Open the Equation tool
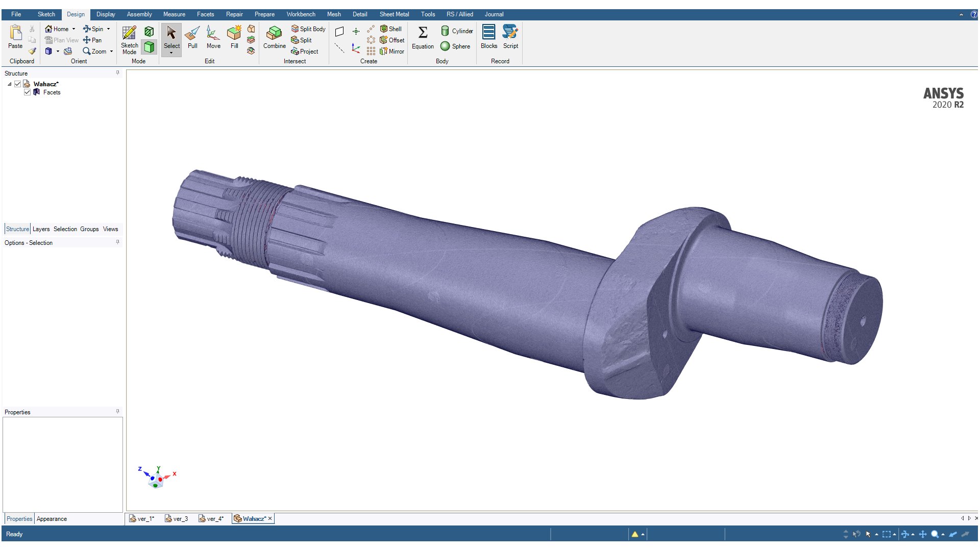This screenshot has width=980, height=551. pos(423,37)
